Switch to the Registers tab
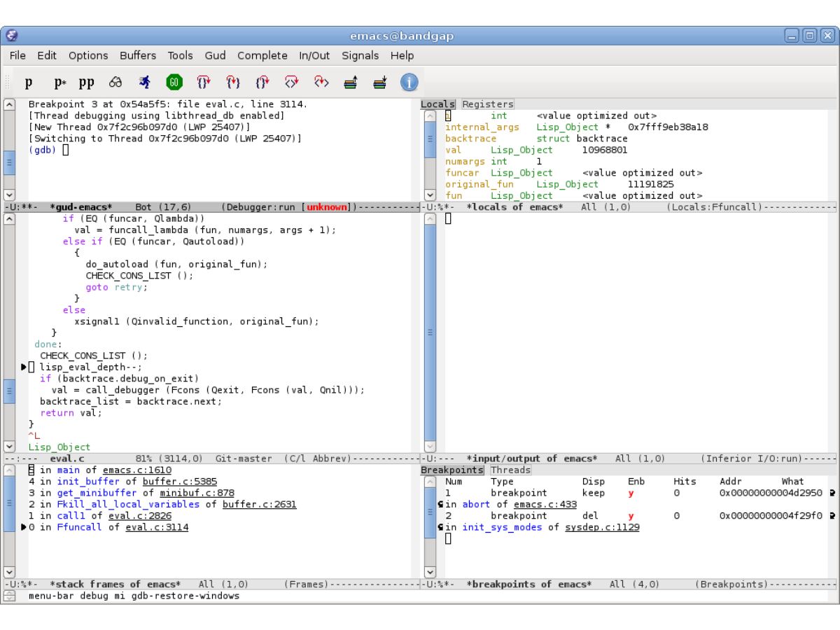840x630 pixels. (x=487, y=104)
